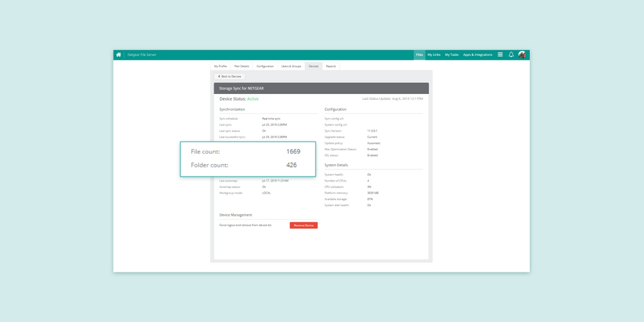Click the user avatar picture
The width and height of the screenshot is (644, 322).
(522, 55)
